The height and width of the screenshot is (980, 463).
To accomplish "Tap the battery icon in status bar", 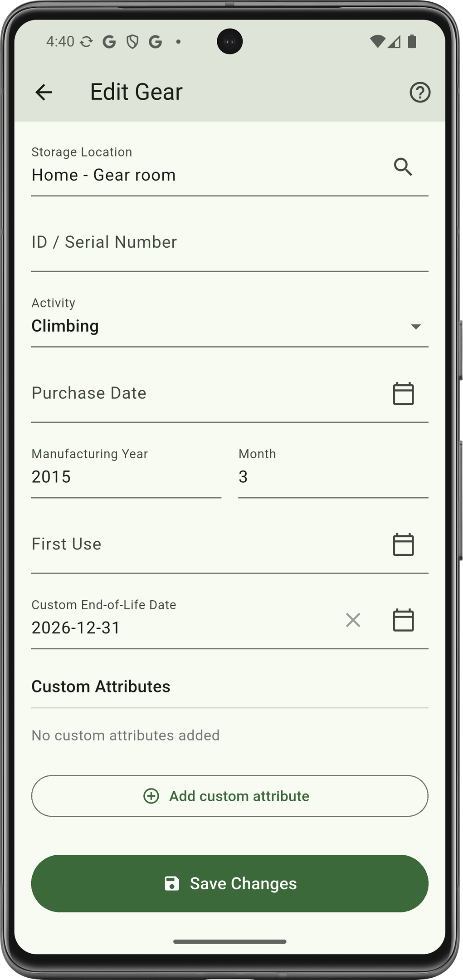I will [412, 41].
